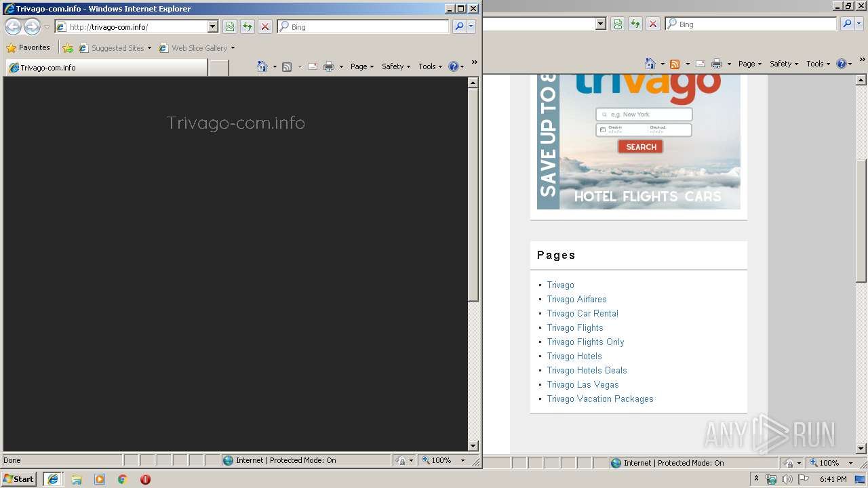Open the zoom level dropdown in background window

click(850, 463)
